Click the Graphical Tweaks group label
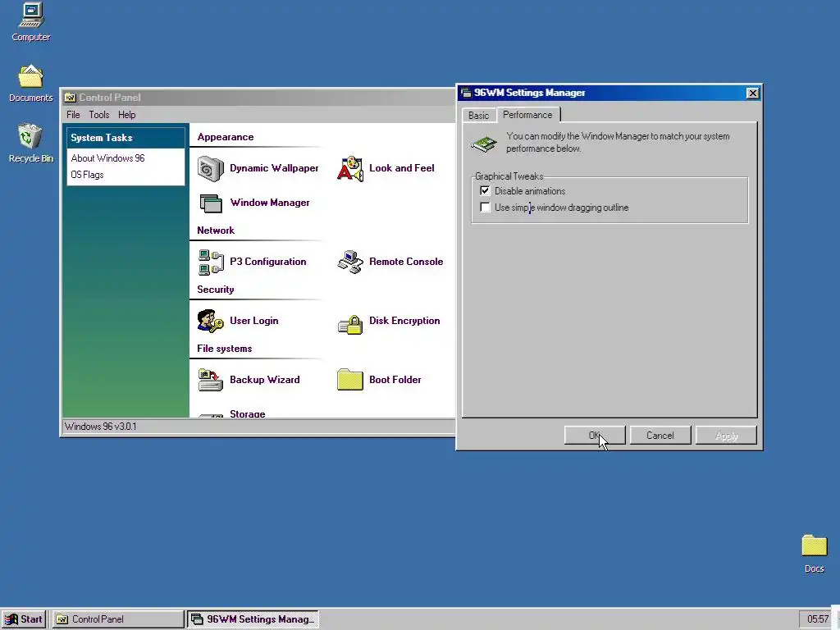Image resolution: width=840 pixels, height=630 pixels. [509, 176]
